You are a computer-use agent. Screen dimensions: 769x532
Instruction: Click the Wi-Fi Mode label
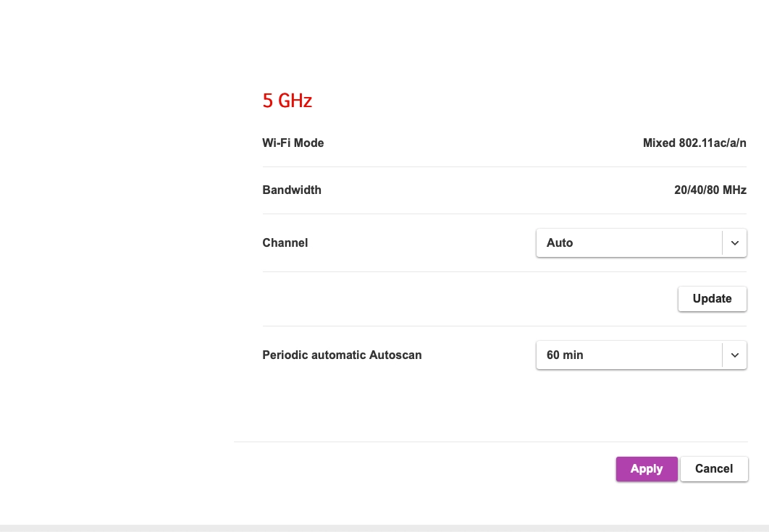point(293,143)
